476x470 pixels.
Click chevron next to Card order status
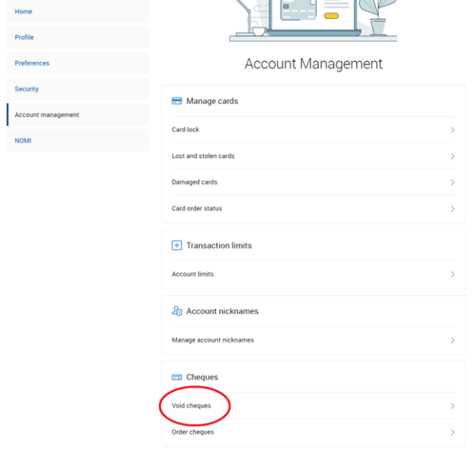(452, 209)
